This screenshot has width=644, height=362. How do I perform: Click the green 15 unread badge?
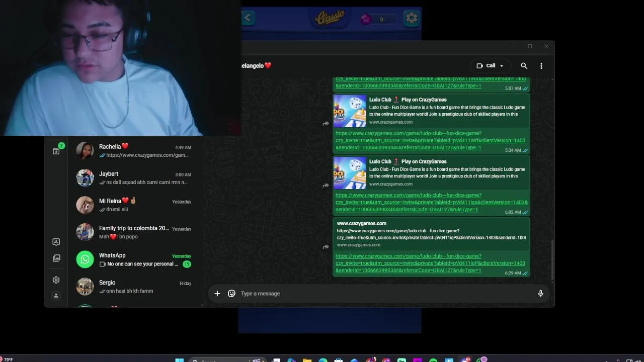[187, 264]
